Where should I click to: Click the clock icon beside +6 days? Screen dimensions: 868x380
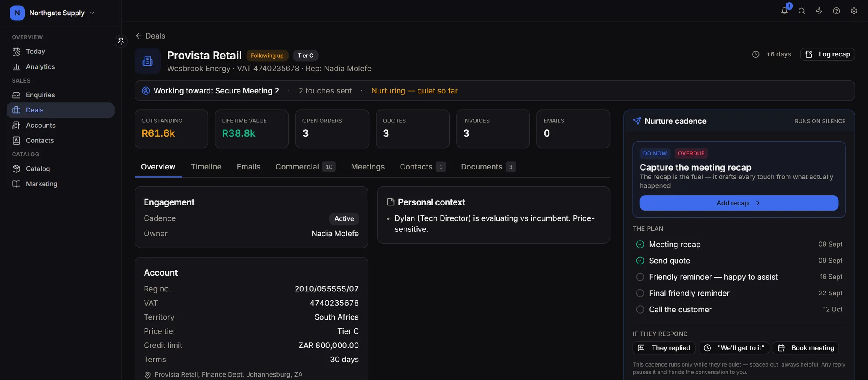click(x=756, y=54)
